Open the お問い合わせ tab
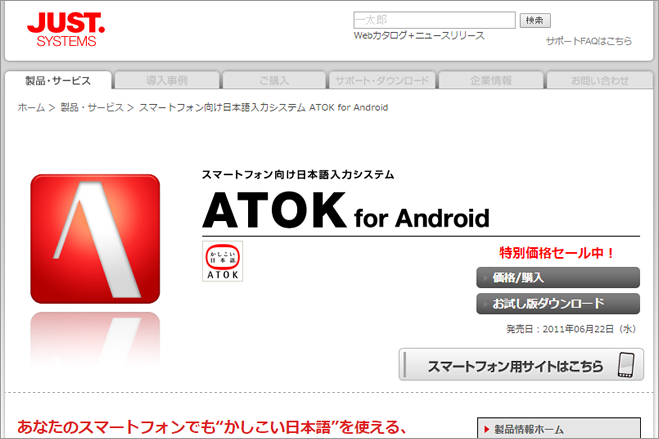The image size is (659, 439). point(600,80)
